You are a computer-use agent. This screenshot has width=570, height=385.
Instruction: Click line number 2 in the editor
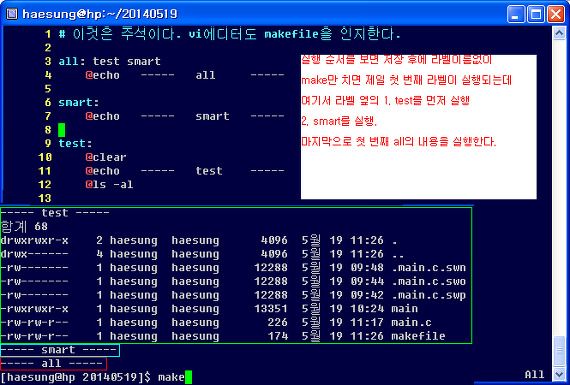[x=48, y=48]
